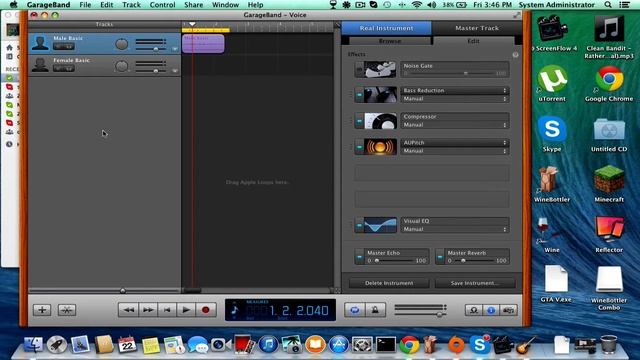
Task: Select the purple Male Basic audio region
Action: (203, 44)
